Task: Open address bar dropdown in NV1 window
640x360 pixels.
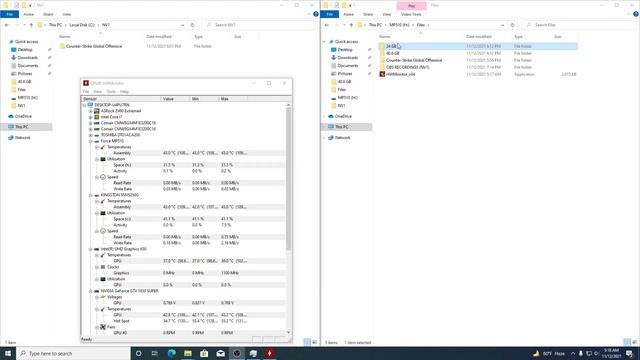Action: (182, 25)
